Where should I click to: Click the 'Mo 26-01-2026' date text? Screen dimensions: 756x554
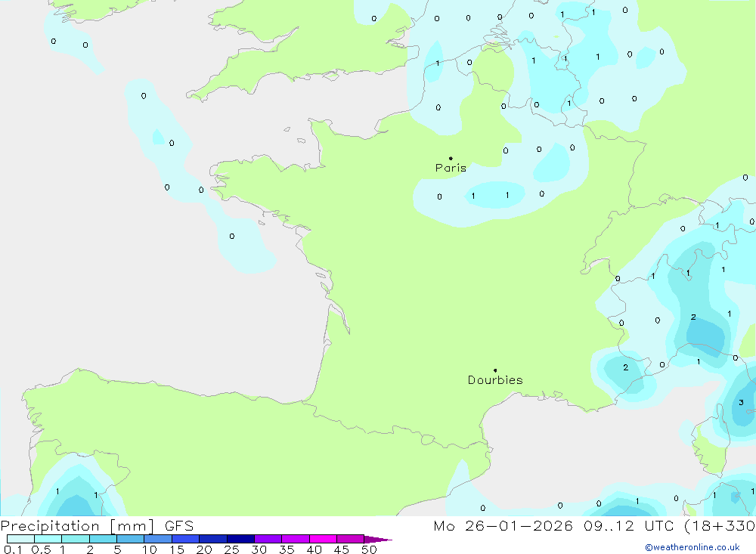[503, 526]
